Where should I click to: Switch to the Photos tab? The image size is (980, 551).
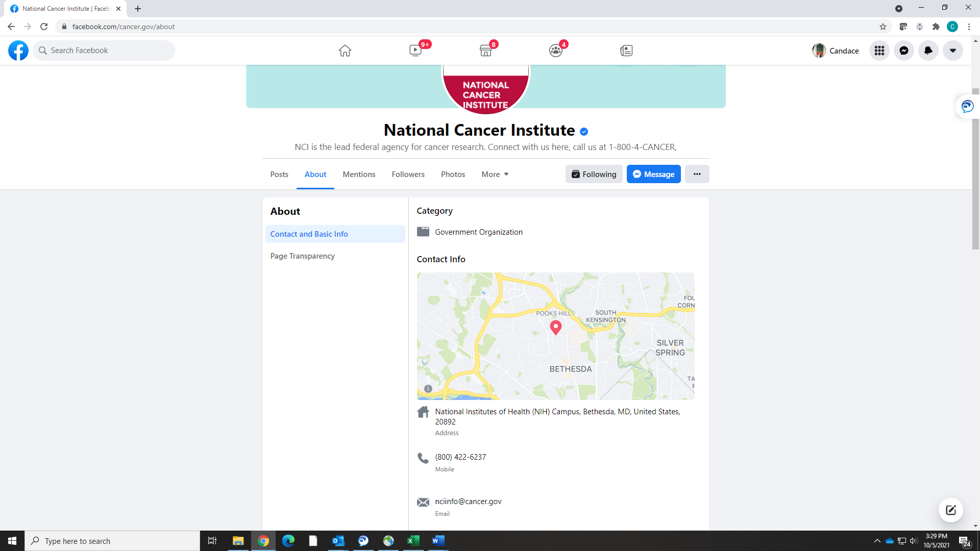[453, 174]
